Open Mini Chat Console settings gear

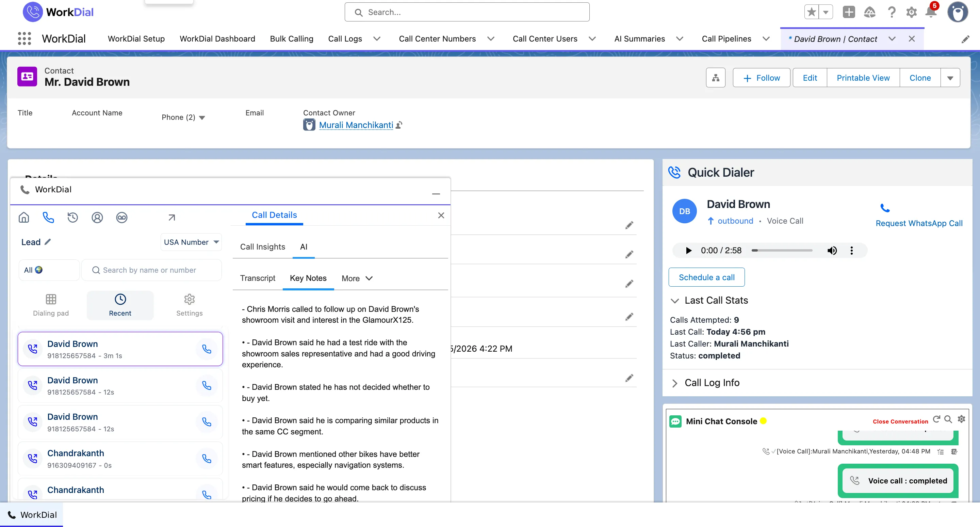(961, 419)
